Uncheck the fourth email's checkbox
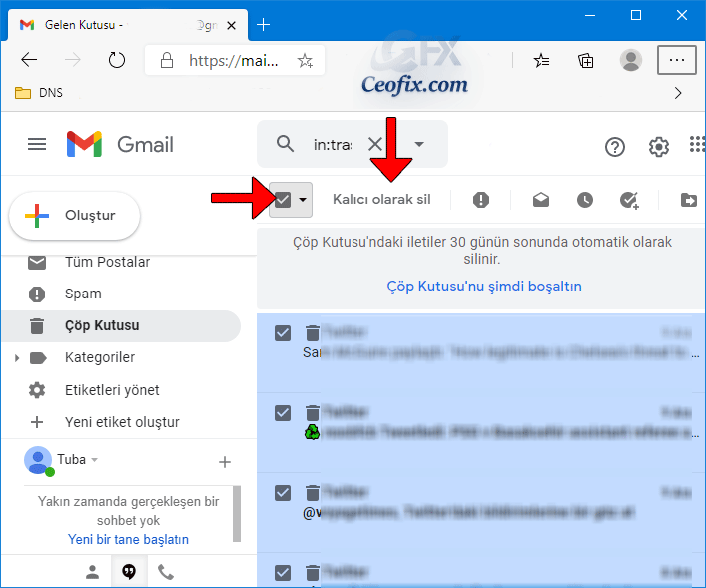Screen dimensions: 706x588 pos(283,573)
